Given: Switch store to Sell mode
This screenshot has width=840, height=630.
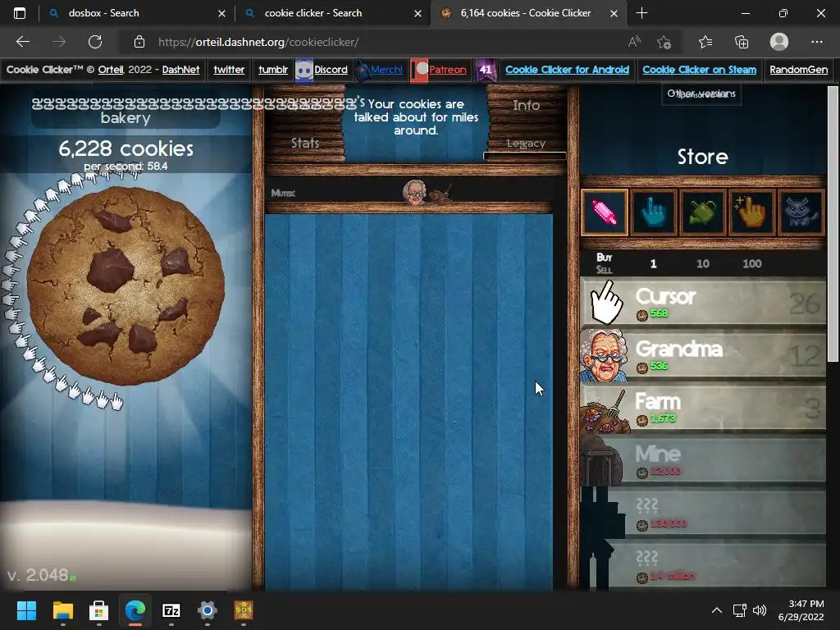Looking at the screenshot, I should tap(605, 269).
